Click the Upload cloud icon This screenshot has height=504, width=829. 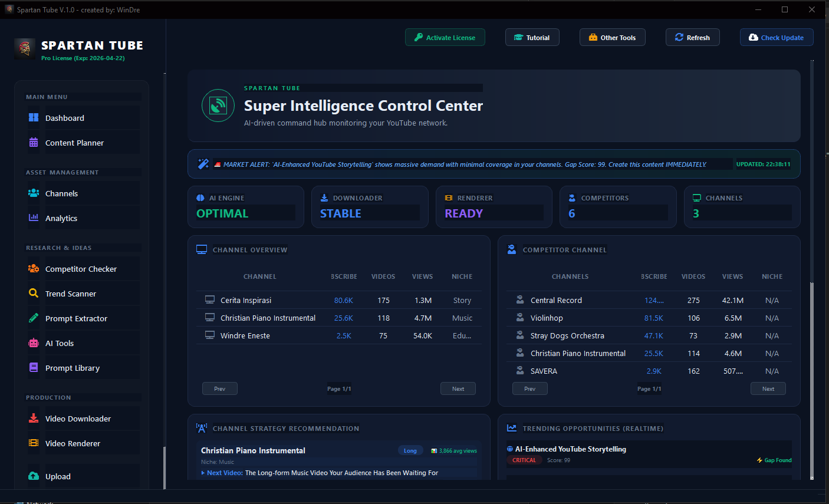[34, 476]
